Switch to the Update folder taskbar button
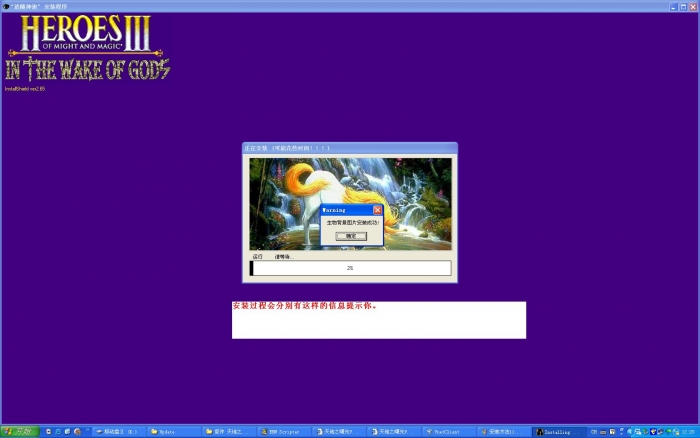 pyautogui.click(x=173, y=432)
